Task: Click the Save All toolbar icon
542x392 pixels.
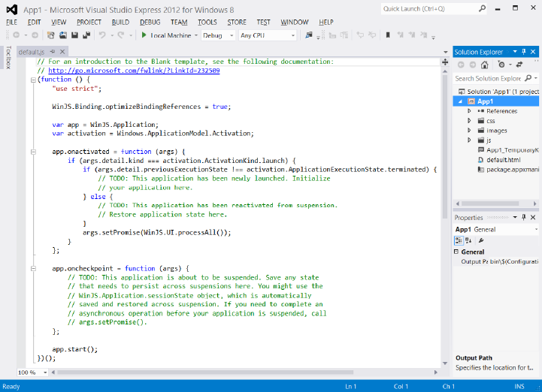Action: coord(86,35)
